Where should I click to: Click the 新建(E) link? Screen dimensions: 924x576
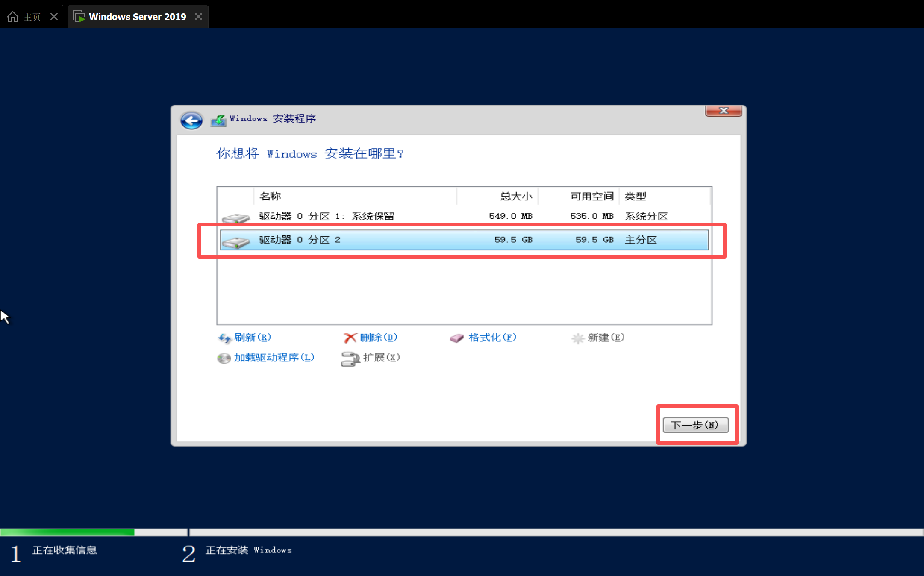pos(606,338)
